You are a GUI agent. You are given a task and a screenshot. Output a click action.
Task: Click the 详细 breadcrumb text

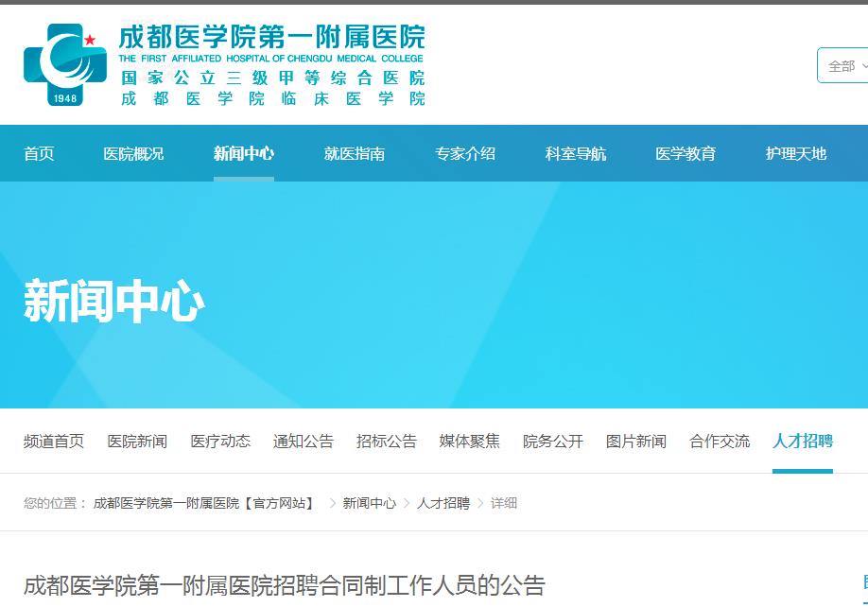tap(504, 503)
